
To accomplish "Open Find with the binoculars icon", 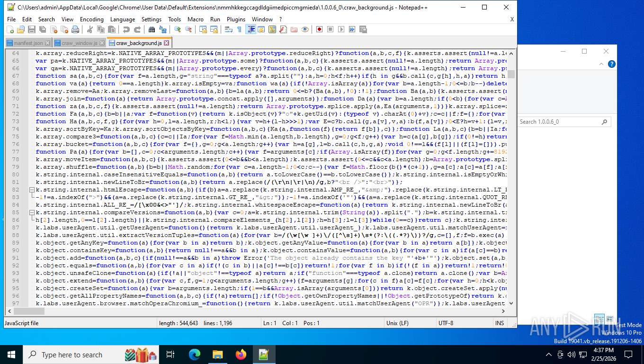I will [152, 29].
